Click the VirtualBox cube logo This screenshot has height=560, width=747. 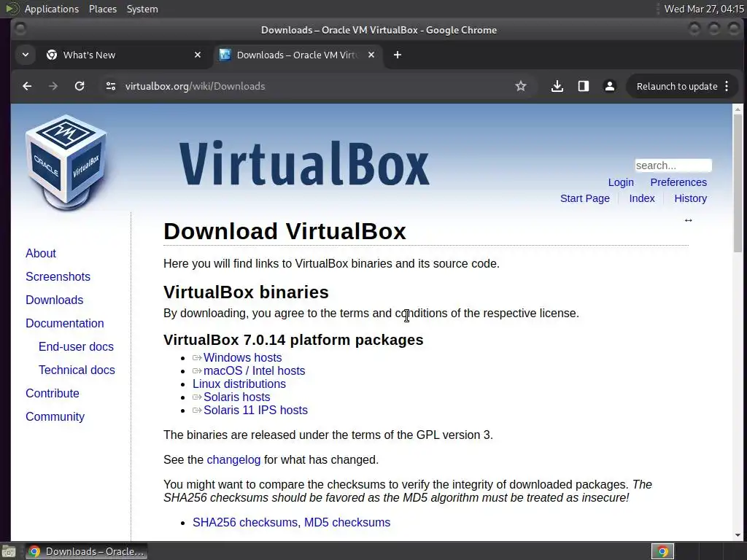66,163
